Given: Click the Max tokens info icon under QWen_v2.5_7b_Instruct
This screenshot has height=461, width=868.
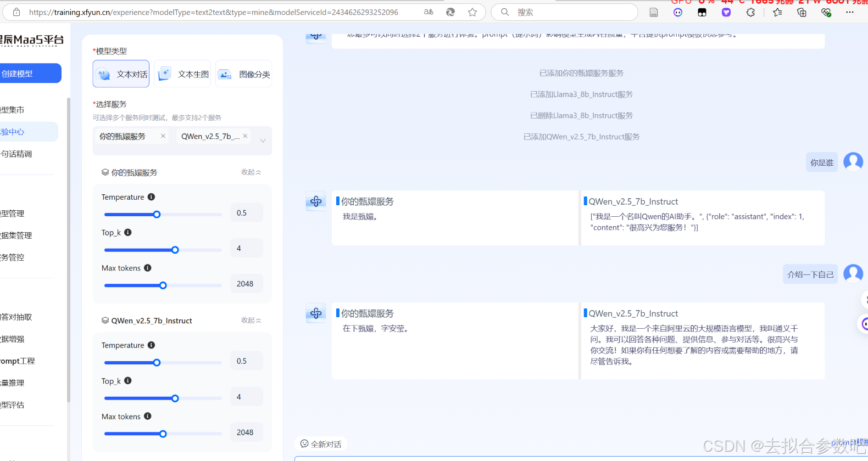Looking at the screenshot, I should [x=148, y=417].
